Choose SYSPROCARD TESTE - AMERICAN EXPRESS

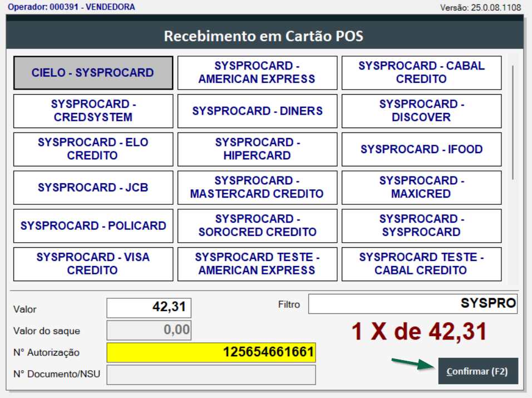[x=257, y=264]
